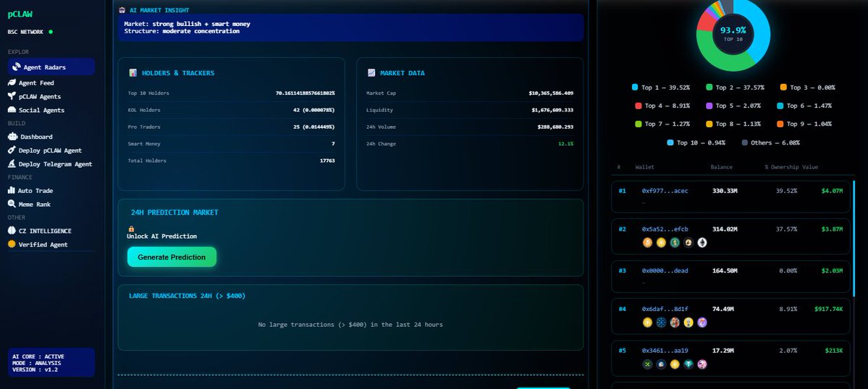Open wallet address 0x3461...aa19

(x=665, y=351)
